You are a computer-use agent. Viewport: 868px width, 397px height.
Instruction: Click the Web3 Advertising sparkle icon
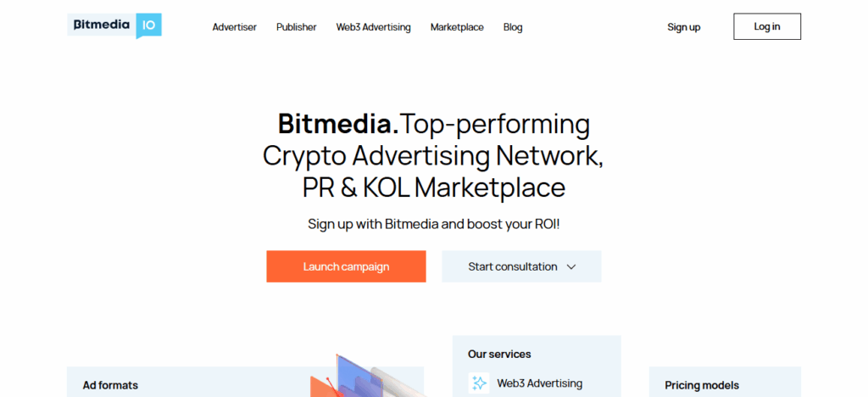coord(480,383)
